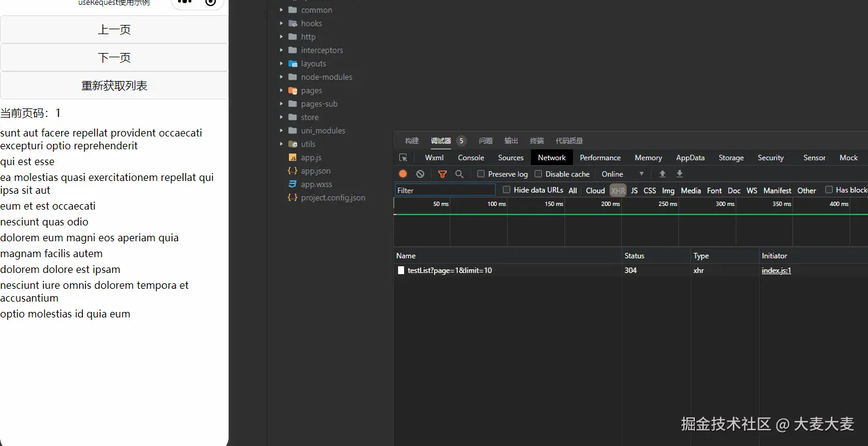The image size is (868, 446).
Task: Switch to the Wxml tab
Action: pyautogui.click(x=434, y=157)
